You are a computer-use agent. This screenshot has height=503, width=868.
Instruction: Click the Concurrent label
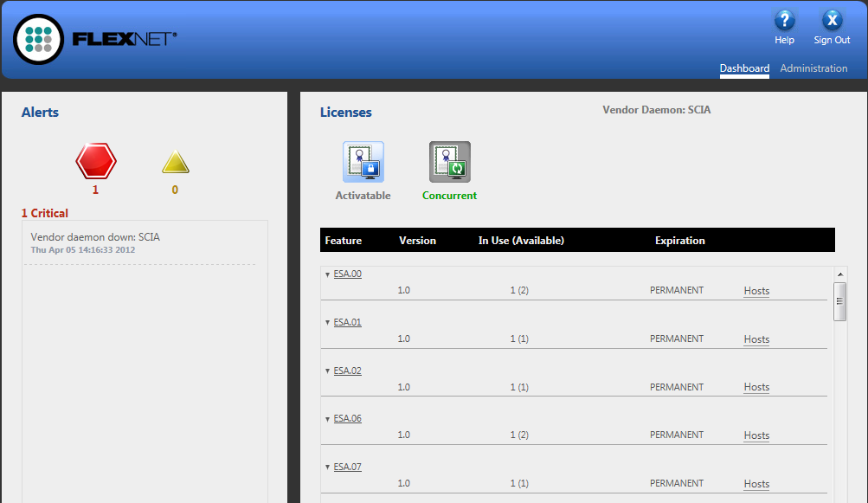449,196
